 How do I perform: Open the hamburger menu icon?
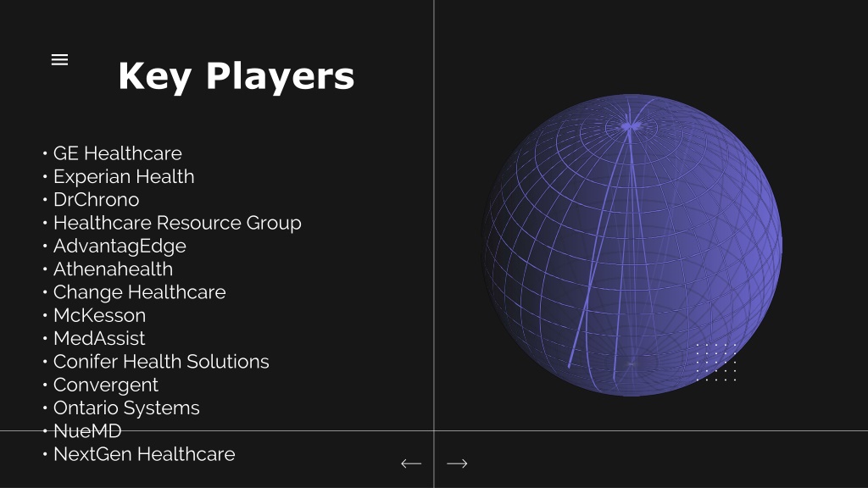pos(60,60)
